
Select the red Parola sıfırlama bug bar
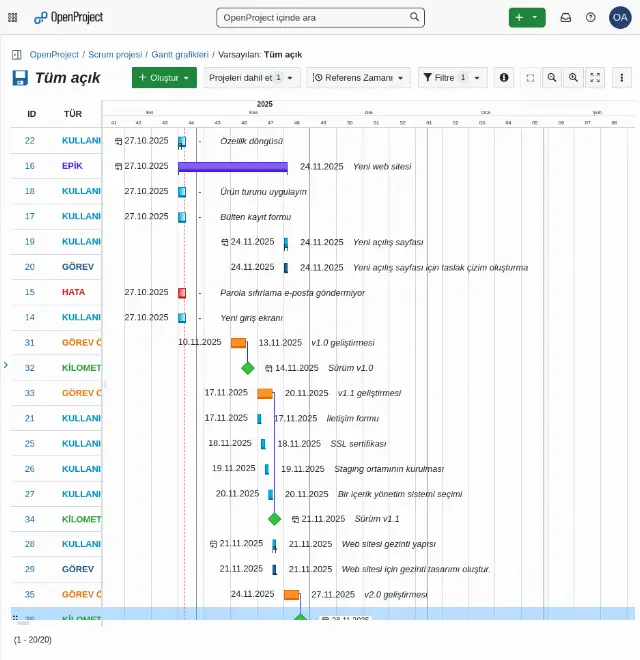[x=182, y=293]
